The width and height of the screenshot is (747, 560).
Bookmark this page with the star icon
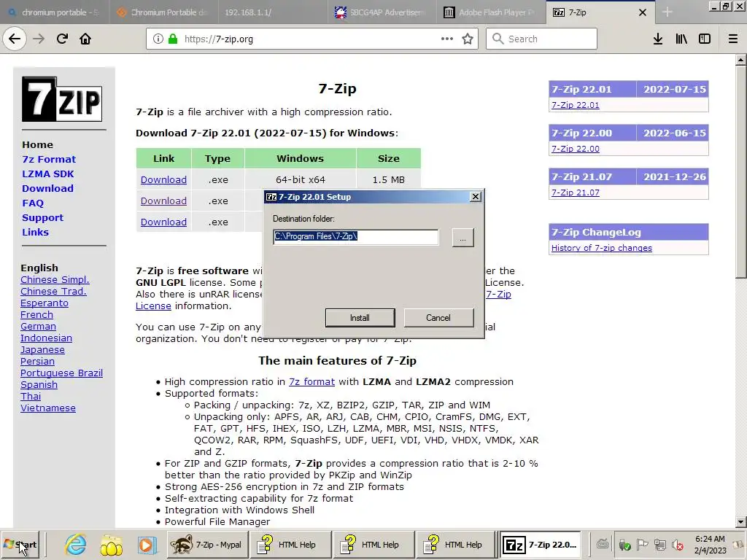click(x=468, y=39)
